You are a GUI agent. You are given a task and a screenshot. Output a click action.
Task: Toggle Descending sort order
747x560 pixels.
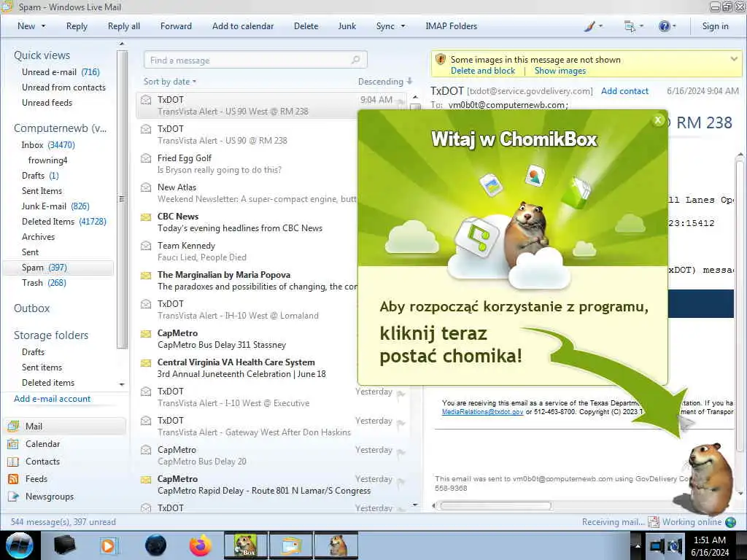[x=385, y=82]
